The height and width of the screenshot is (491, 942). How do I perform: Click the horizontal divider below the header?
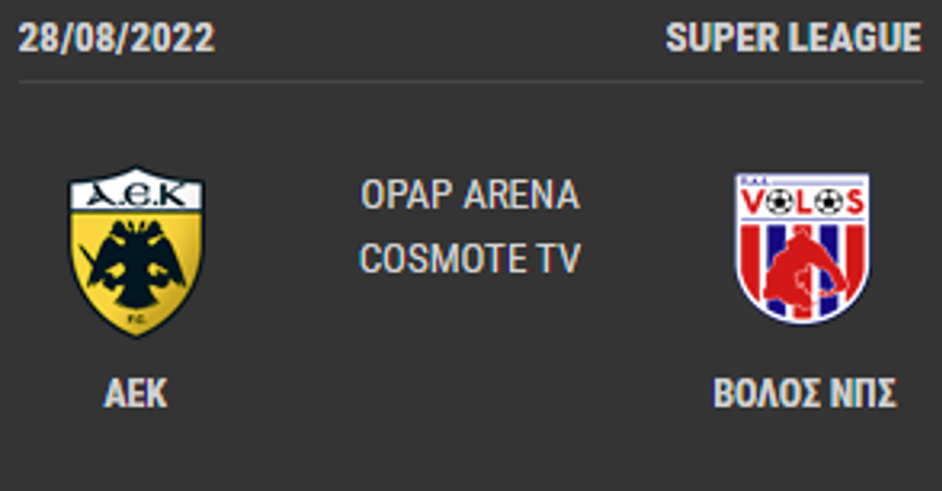470,81
